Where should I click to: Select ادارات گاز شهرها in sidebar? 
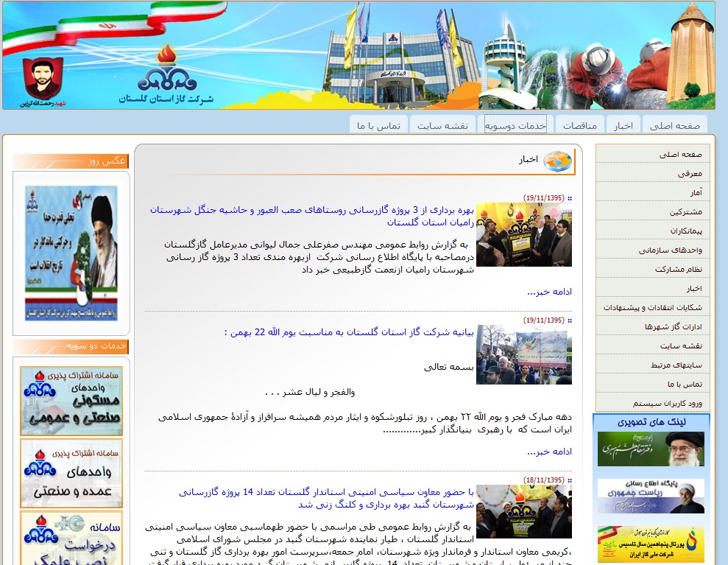653,326
